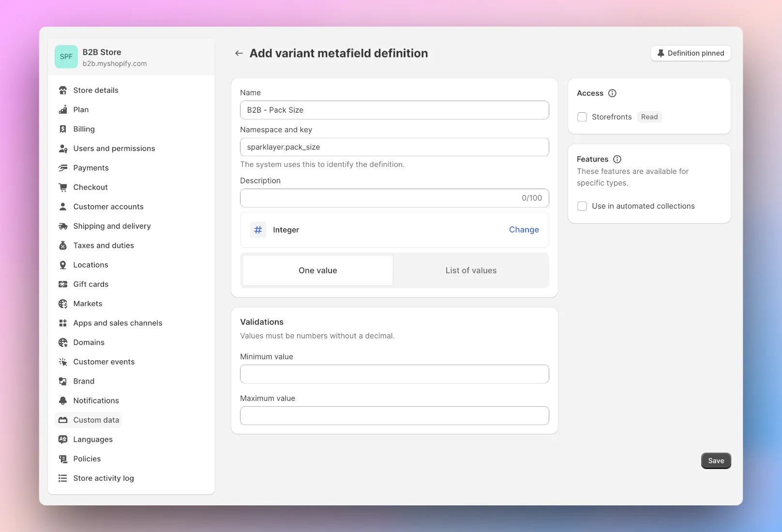Click the Apps and sales channels icon
Screen dimensions: 782x532
(x=63, y=323)
